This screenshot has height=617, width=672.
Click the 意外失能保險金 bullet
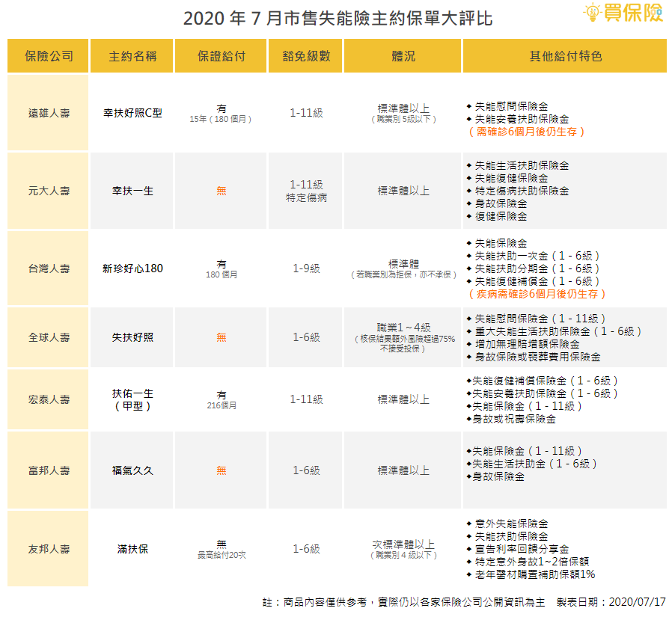click(507, 524)
